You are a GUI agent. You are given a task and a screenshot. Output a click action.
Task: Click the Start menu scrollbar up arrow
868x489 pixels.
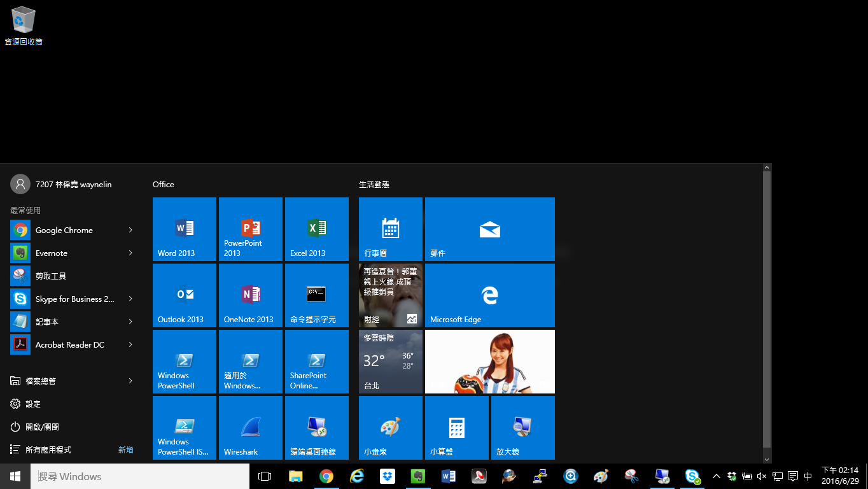(767, 167)
